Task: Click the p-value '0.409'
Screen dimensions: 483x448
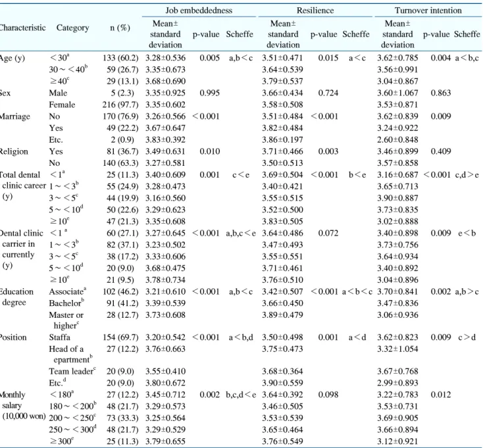Action: click(x=441, y=151)
